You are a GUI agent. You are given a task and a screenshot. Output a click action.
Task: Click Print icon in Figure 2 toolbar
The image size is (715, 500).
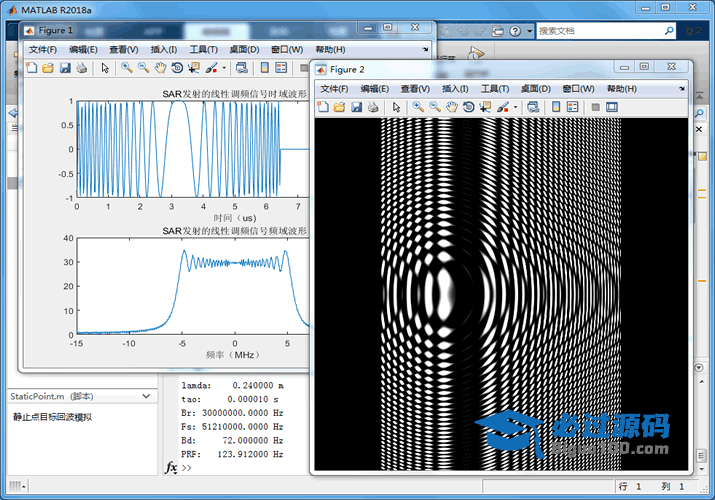pos(373,107)
